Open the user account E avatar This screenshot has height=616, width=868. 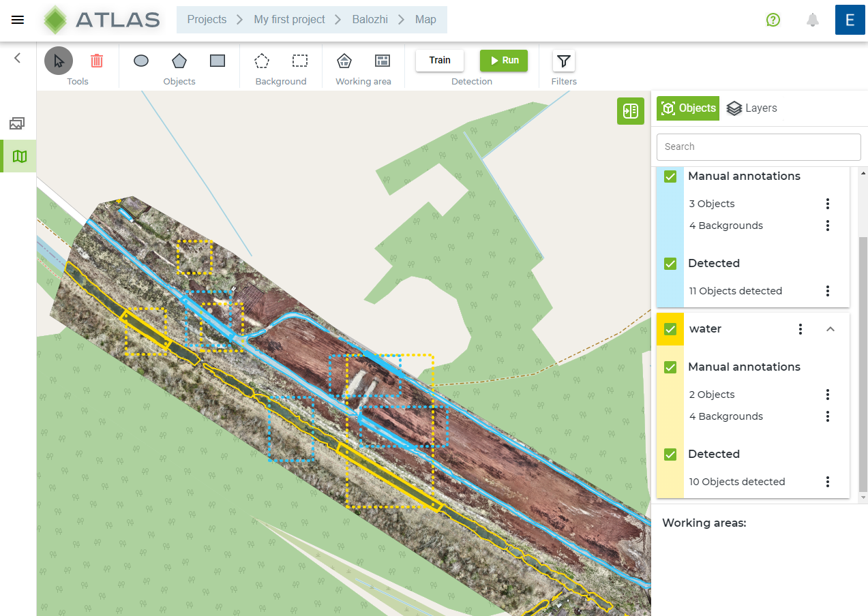[850, 20]
